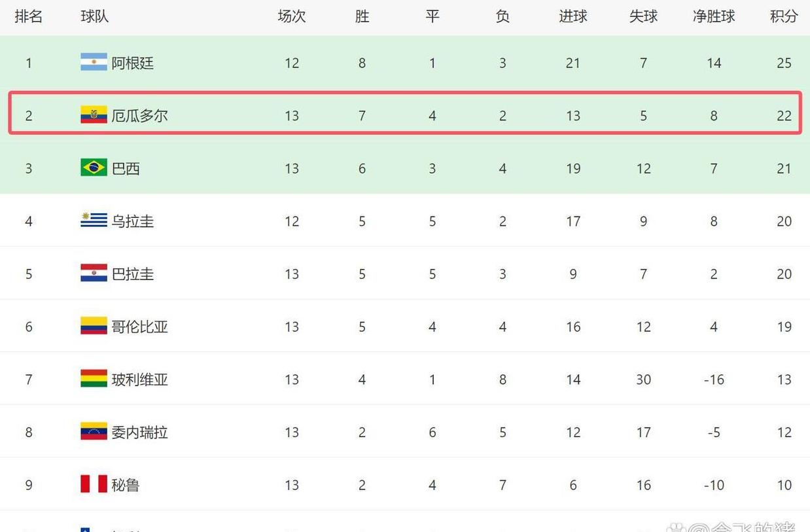Click the Venezuela flag icon
The height and width of the screenshot is (532, 810).
(94, 431)
